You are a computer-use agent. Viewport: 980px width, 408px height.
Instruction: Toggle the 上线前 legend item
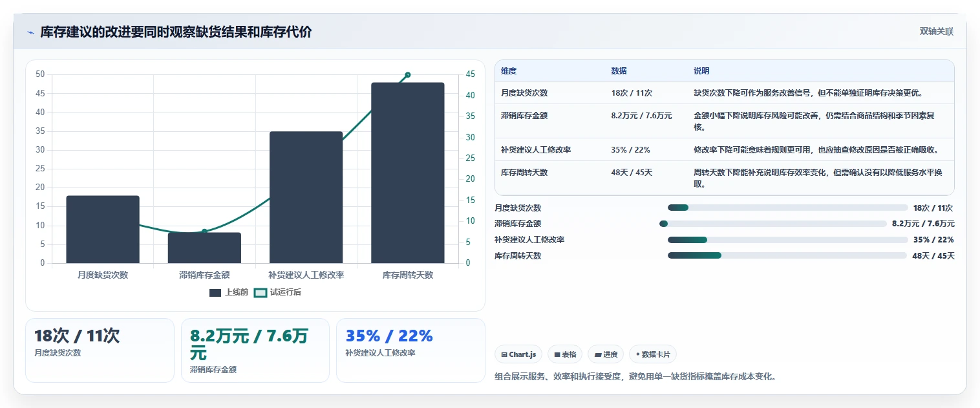pos(229,292)
